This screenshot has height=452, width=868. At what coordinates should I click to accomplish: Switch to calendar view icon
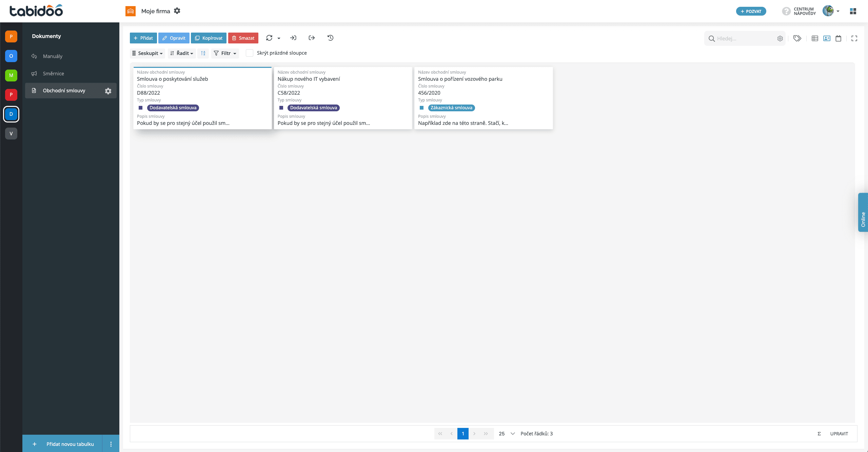click(x=838, y=38)
